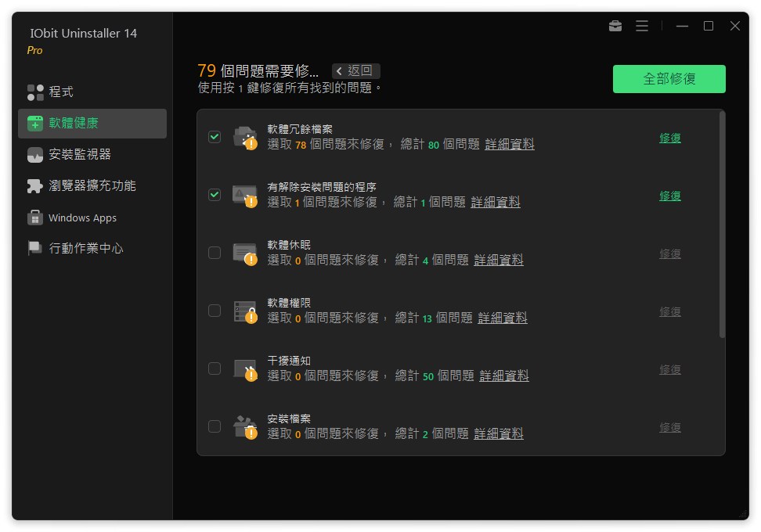The height and width of the screenshot is (532, 761).
Task: Click the 安裝檔案 title text
Action: (289, 419)
